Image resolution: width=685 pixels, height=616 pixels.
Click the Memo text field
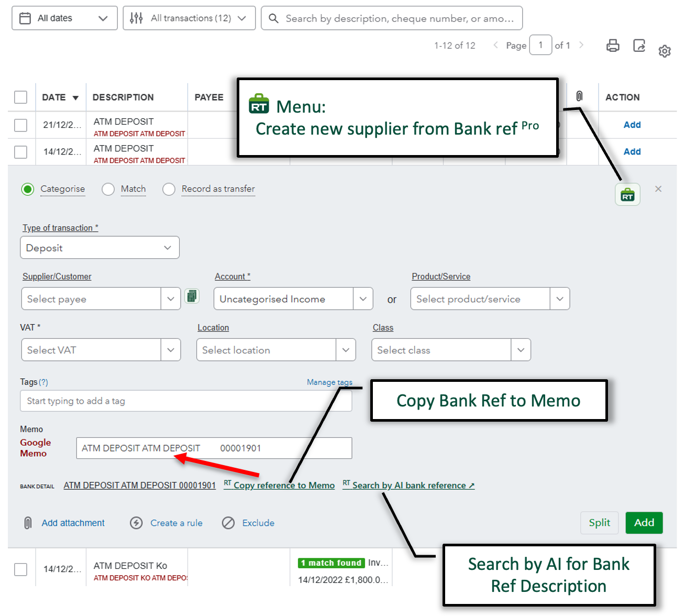214,448
